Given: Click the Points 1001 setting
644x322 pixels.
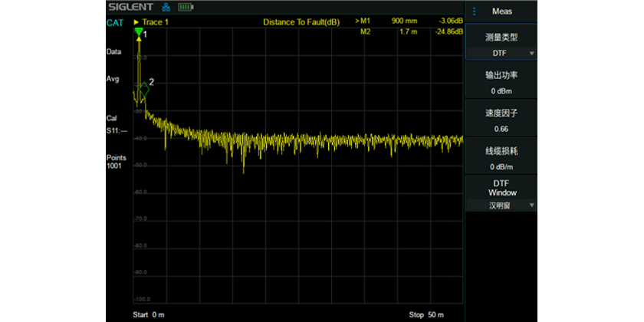Looking at the screenshot, I should click(117, 162).
